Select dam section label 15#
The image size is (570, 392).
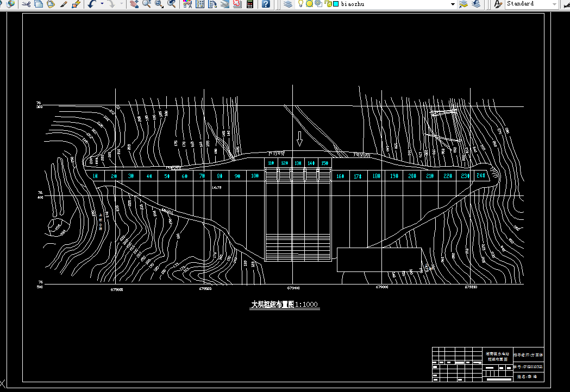pyautogui.click(x=324, y=163)
